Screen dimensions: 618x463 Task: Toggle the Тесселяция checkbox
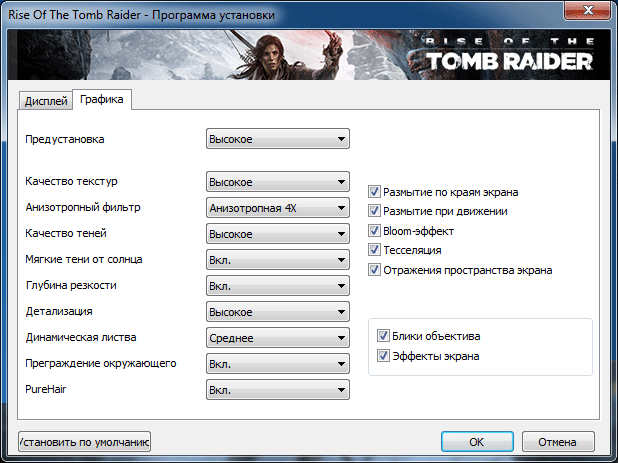tap(374, 250)
